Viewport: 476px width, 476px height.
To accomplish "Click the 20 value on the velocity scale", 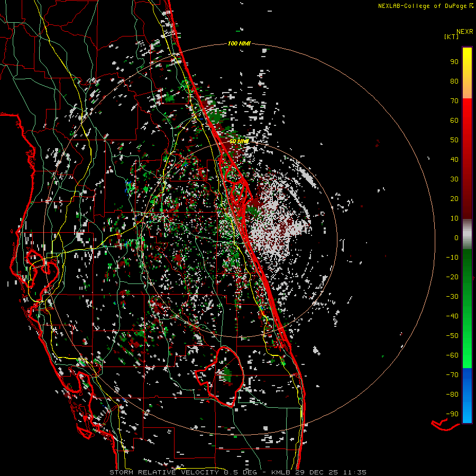I will click(454, 199).
